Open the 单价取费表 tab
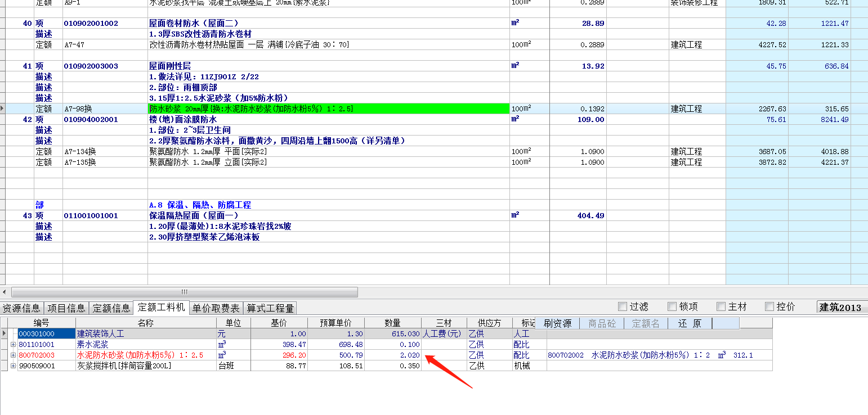Screen dimensions: 868x415 point(216,308)
